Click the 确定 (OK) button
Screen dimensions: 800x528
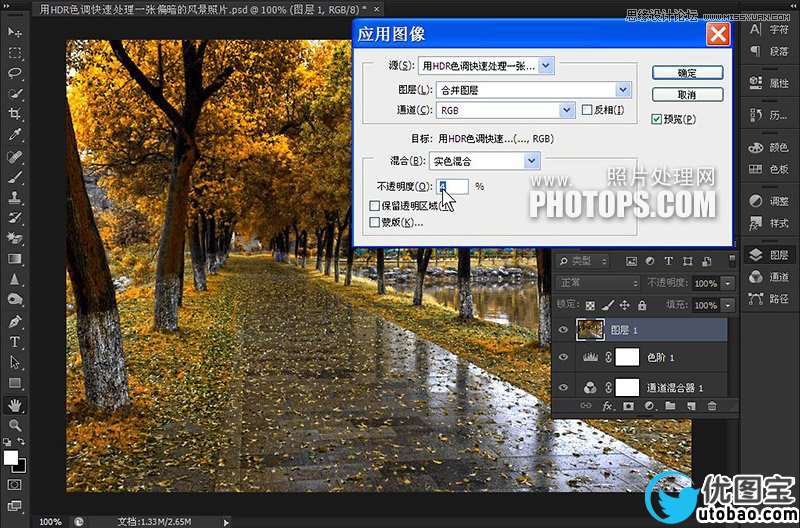686,73
